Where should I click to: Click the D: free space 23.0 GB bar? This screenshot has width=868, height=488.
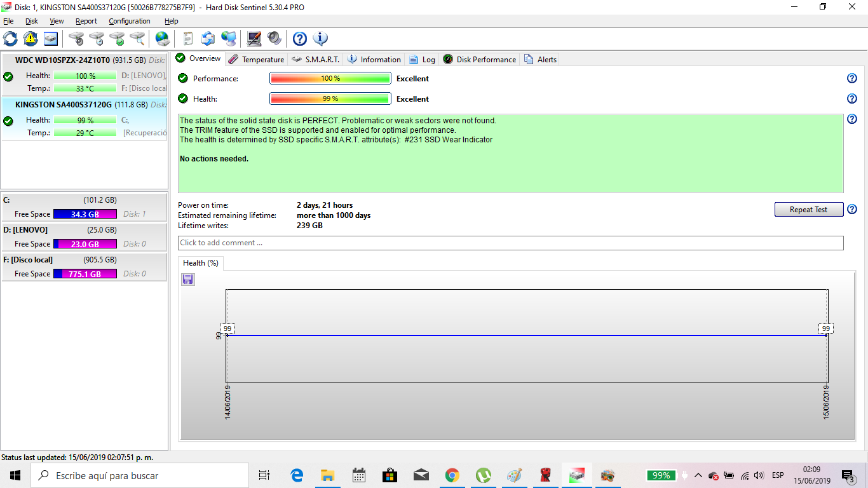click(x=85, y=244)
